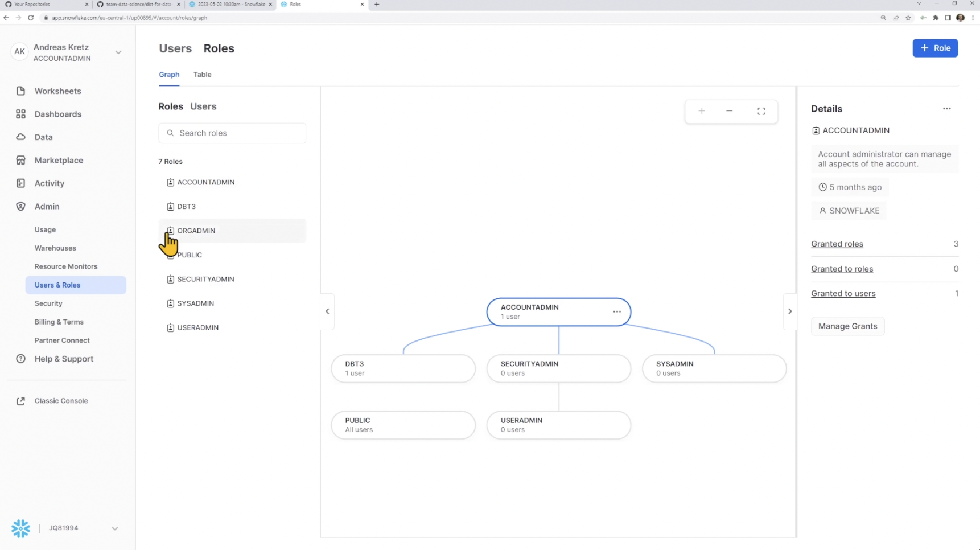This screenshot has height=550, width=980.
Task: Select DBT3 in the roles list
Action: [x=232, y=207]
